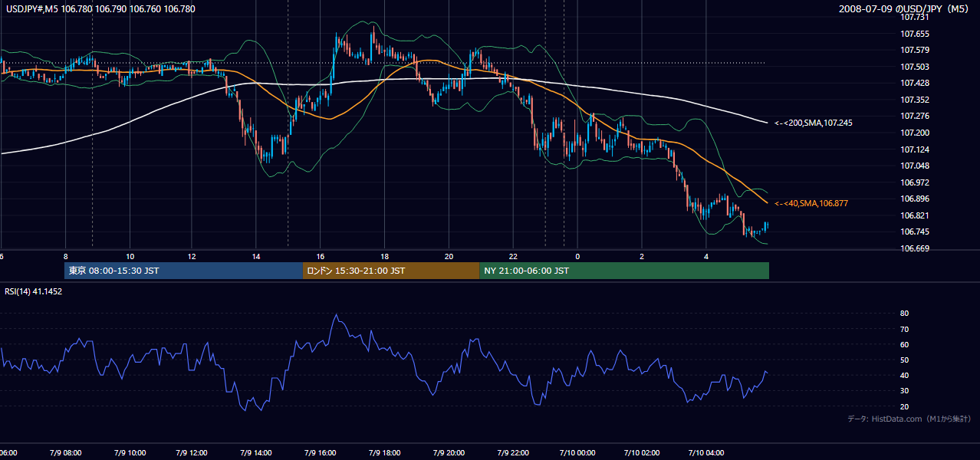Click RSI level 50 on scale
The width and height of the screenshot is (980, 460).
pyautogui.click(x=905, y=360)
